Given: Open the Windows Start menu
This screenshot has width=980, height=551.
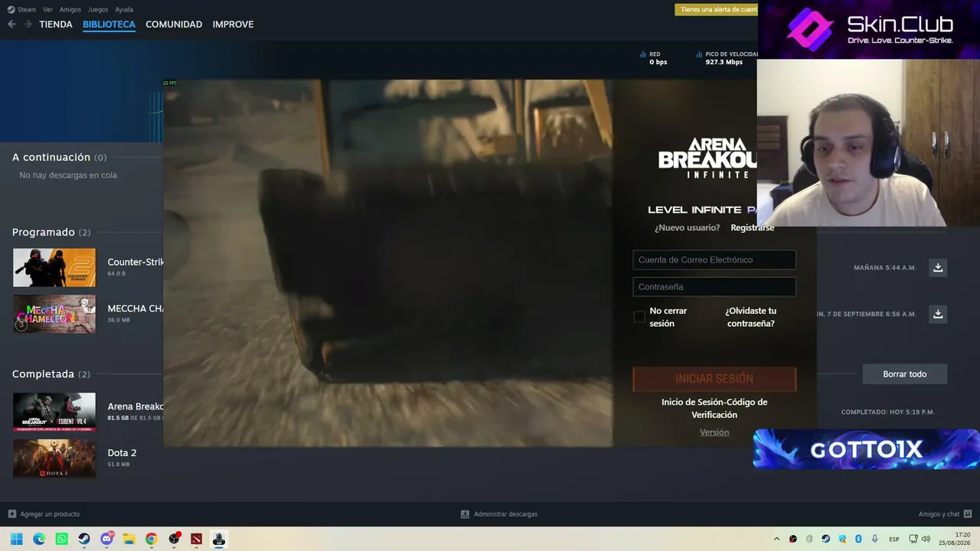Looking at the screenshot, I should 16,539.
